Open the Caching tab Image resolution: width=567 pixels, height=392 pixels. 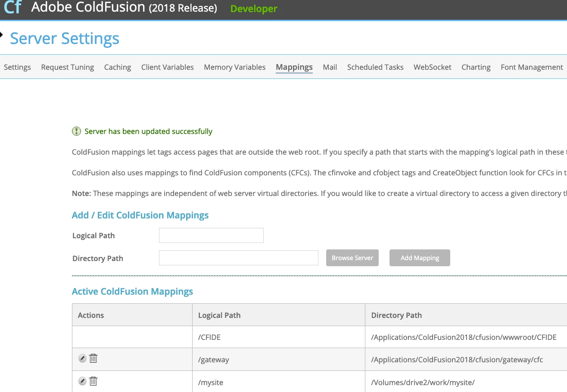118,67
